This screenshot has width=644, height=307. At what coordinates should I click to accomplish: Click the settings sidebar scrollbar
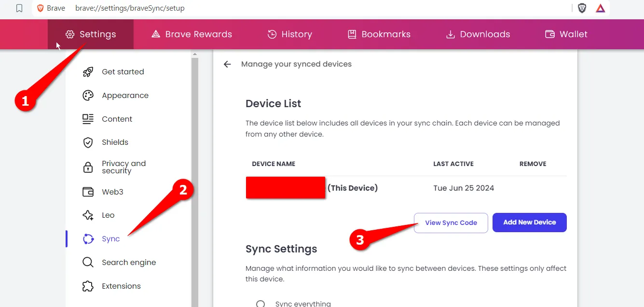tap(195, 182)
